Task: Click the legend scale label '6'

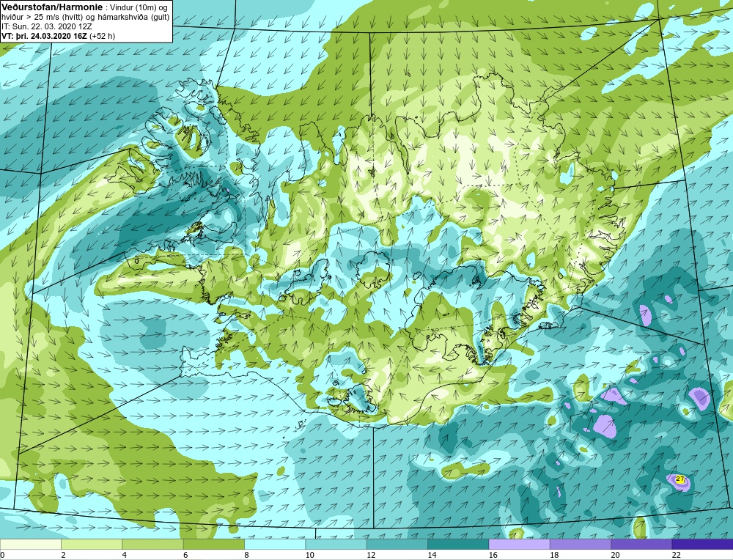Action: point(185,555)
